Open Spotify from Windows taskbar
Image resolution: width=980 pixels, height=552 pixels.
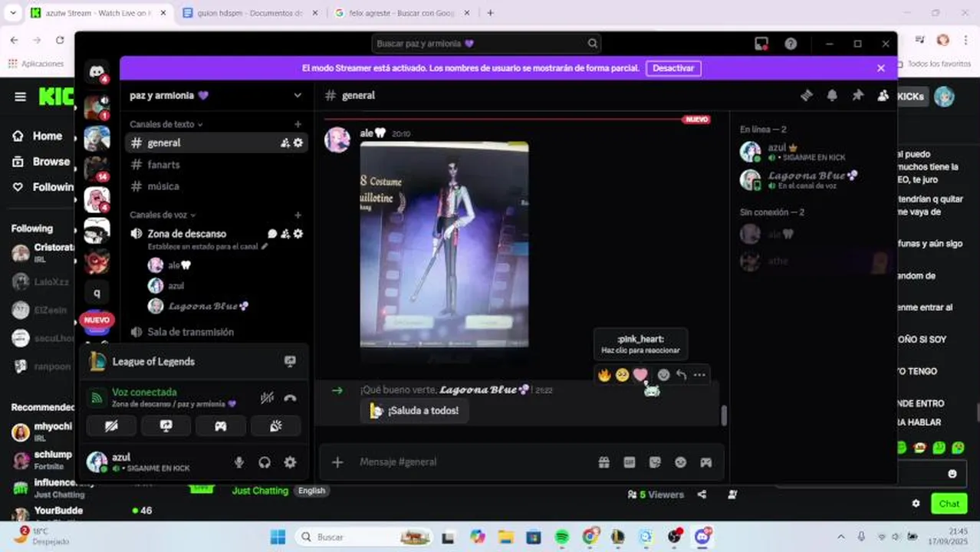561,537
